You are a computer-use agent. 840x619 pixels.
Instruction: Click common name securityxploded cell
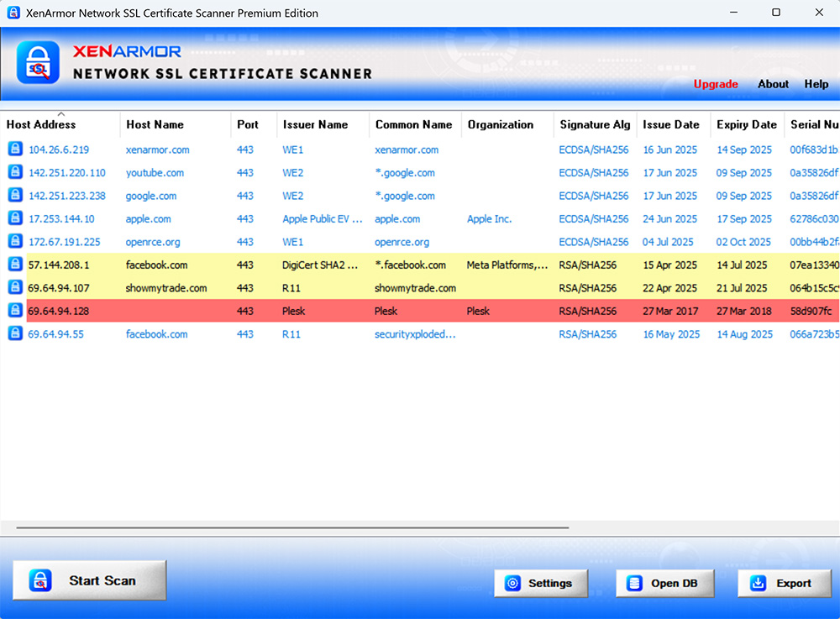click(x=415, y=334)
